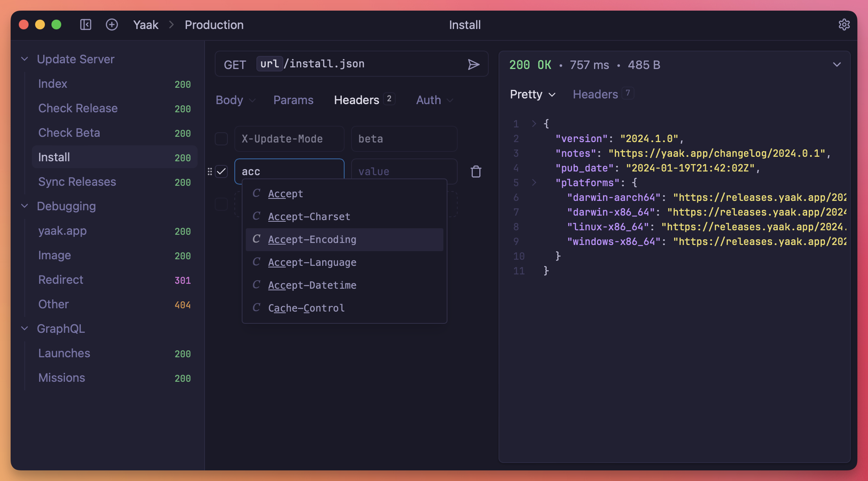The width and height of the screenshot is (868, 481).
Task: Click the plus circle create icon
Action: tap(112, 25)
